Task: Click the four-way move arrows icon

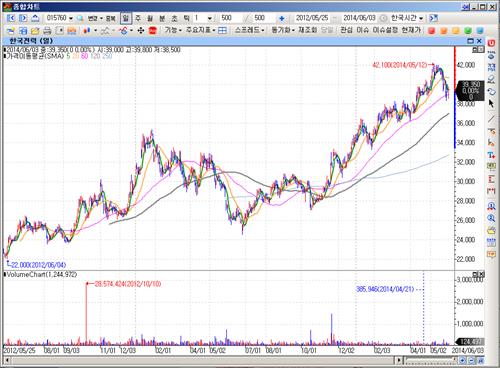Action: [x=140, y=31]
